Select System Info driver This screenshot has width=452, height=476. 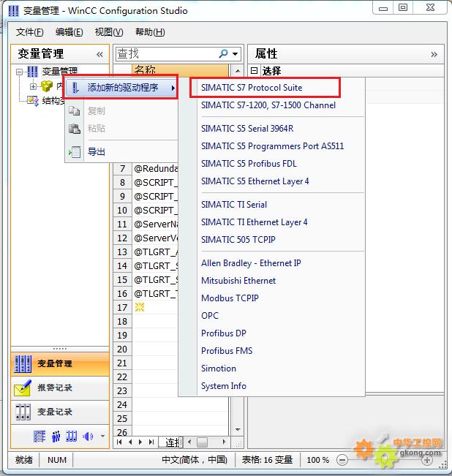point(223,386)
